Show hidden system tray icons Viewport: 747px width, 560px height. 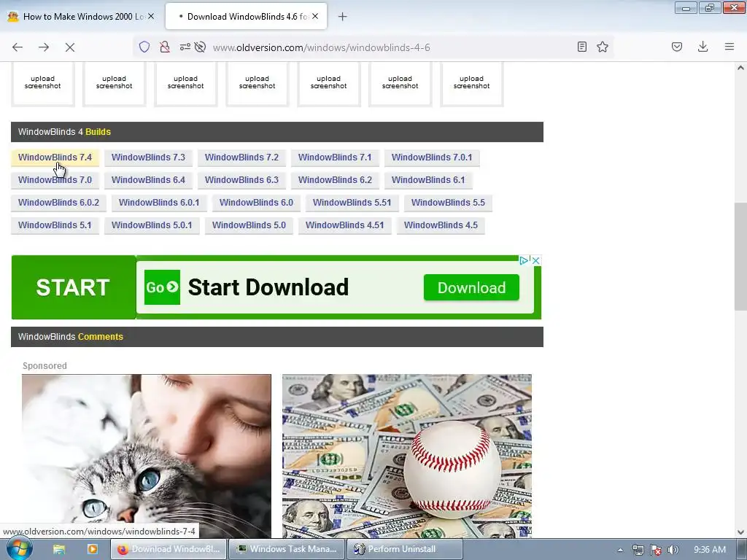620,550
